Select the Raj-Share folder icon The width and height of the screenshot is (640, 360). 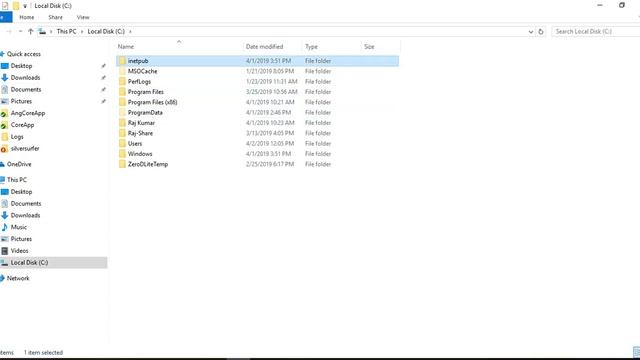tap(122, 133)
